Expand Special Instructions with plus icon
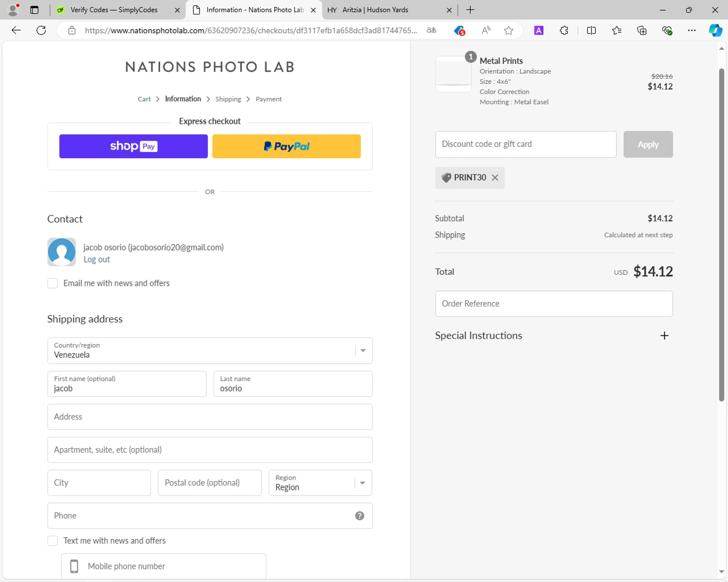 click(x=664, y=336)
